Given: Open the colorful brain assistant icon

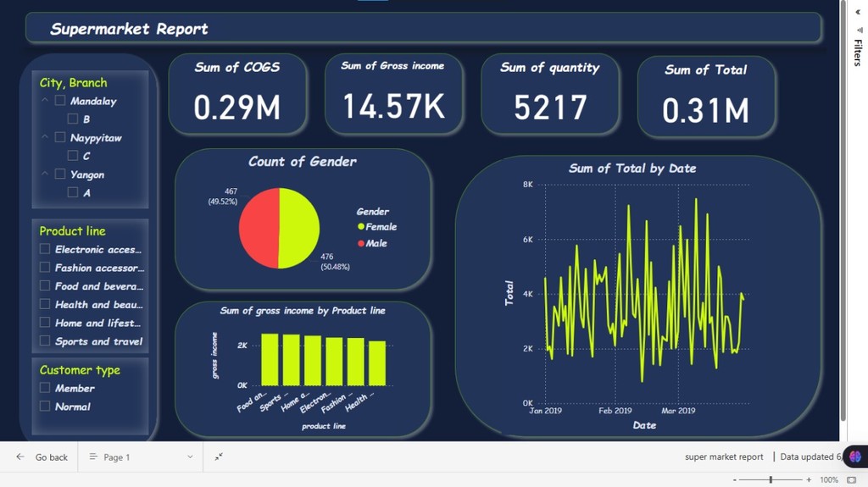Looking at the screenshot, I should [855, 457].
